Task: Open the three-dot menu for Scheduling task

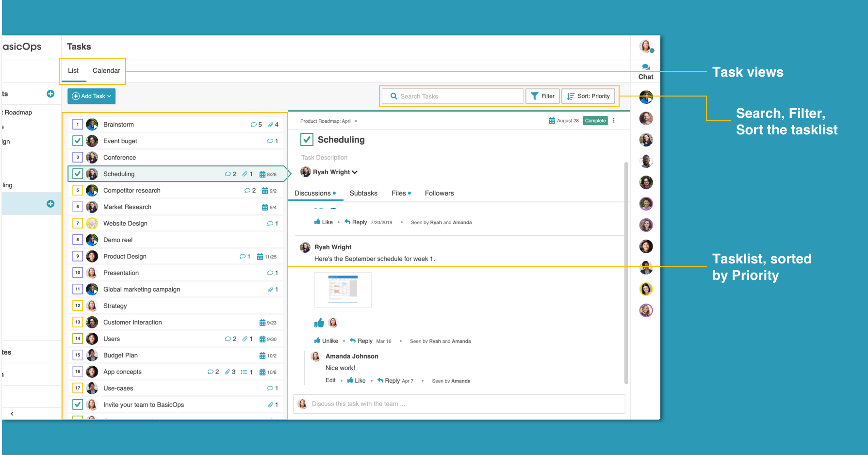Action: pyautogui.click(x=613, y=120)
